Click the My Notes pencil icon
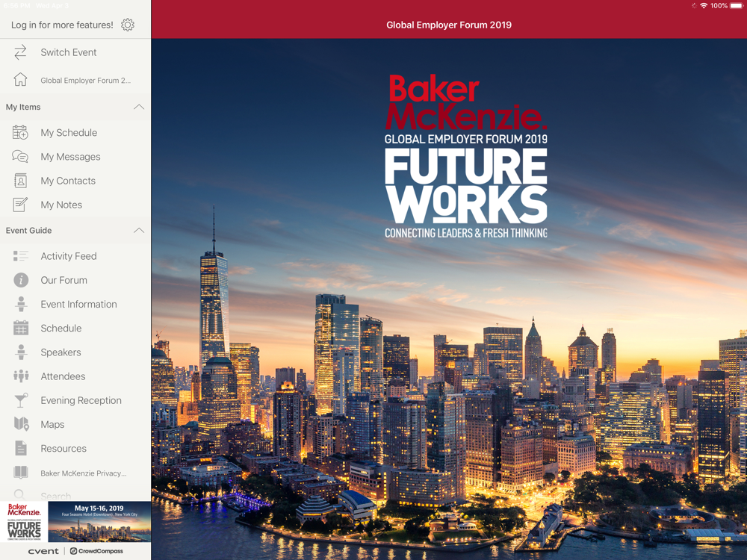 tap(20, 205)
